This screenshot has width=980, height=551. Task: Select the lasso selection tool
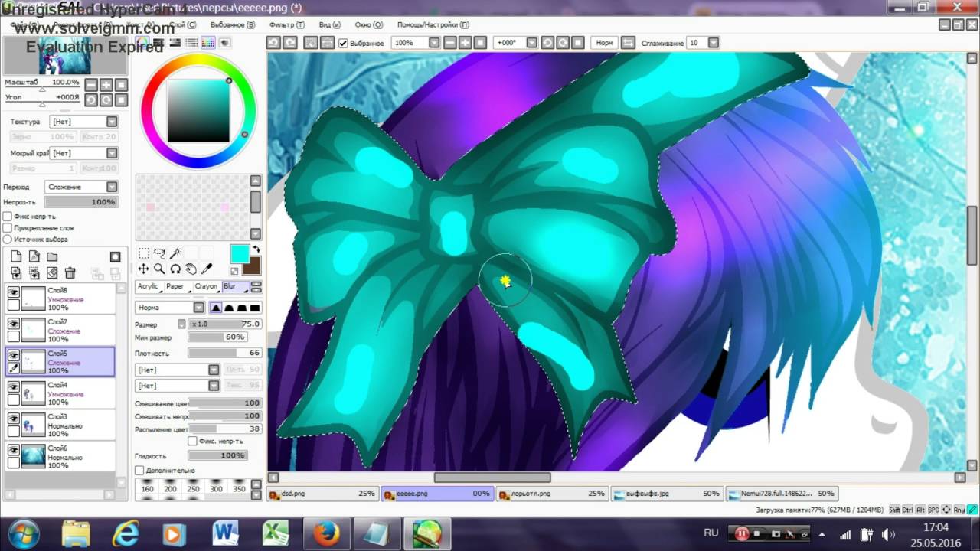point(159,253)
